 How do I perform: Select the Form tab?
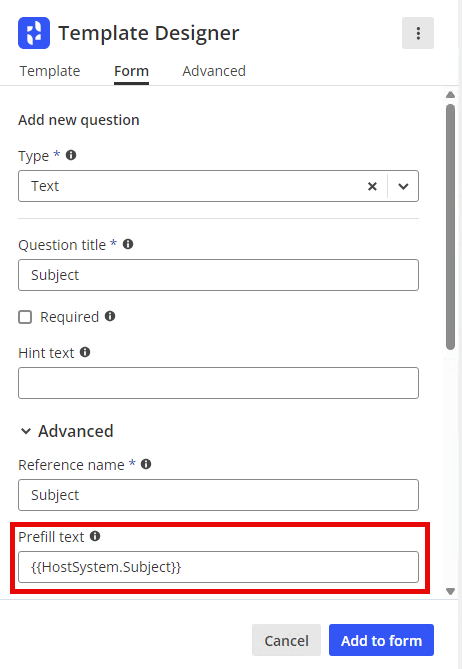pos(131,71)
